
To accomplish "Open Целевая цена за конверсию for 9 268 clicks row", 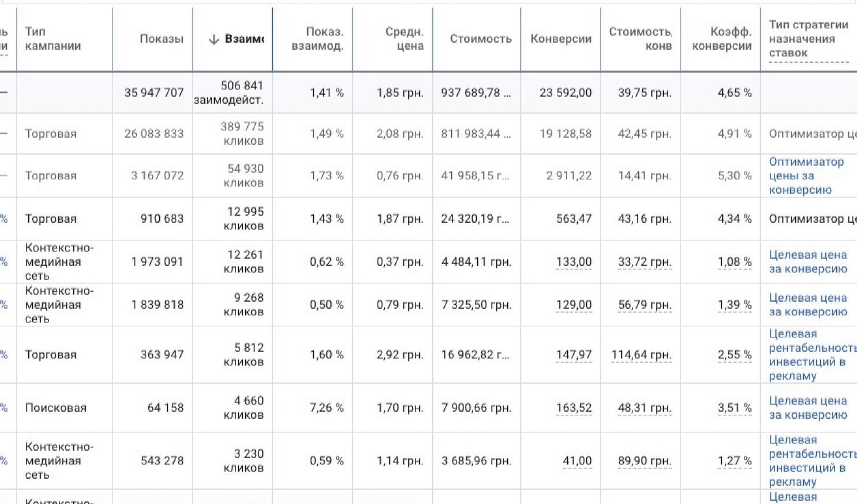I will coord(808,305).
